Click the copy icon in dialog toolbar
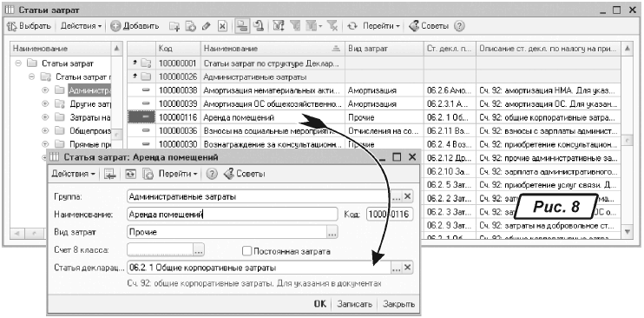The image size is (644, 318). coord(148,175)
